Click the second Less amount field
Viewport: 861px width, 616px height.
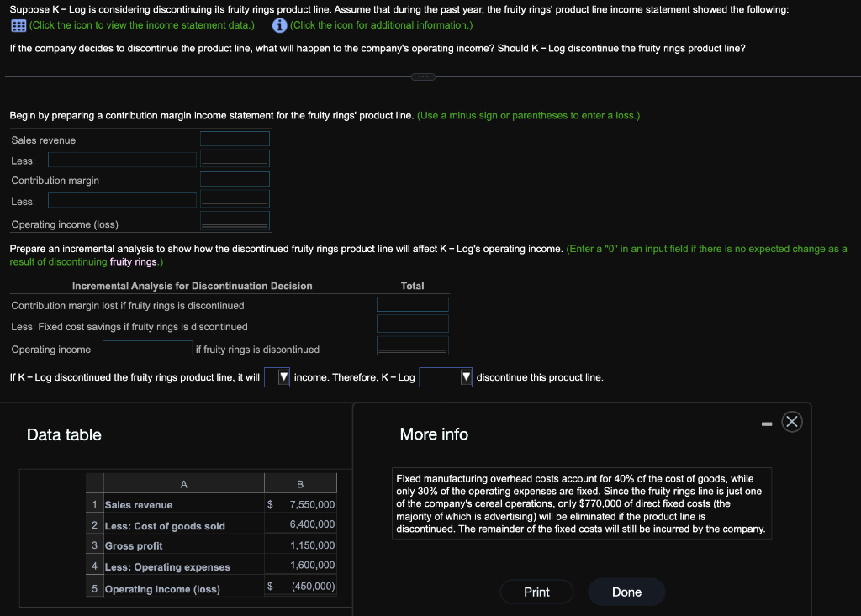click(235, 199)
